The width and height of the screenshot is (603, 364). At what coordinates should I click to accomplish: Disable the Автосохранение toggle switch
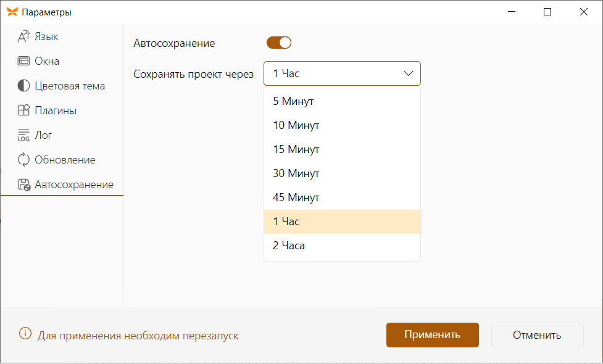click(279, 43)
